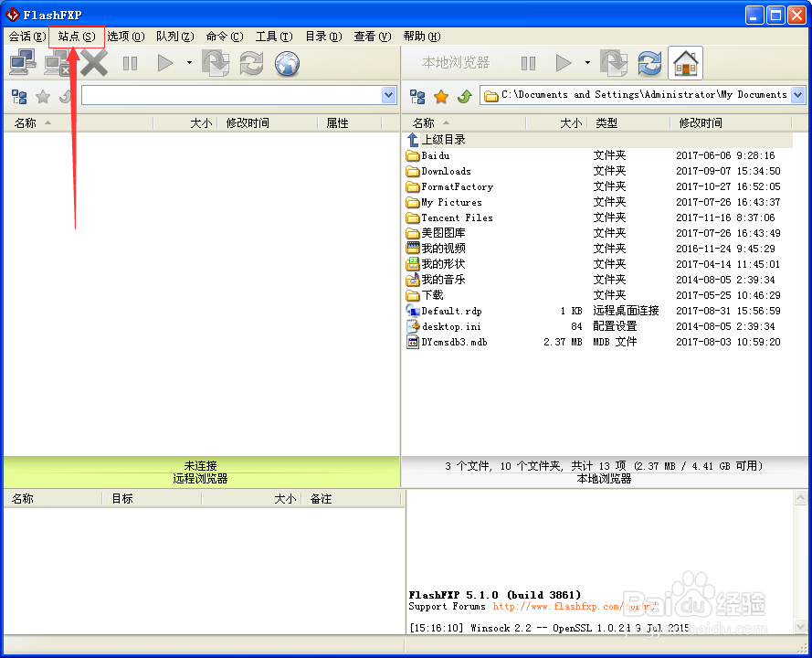Screen dimensions: 812x658
Task: Click the remote pane pause transfer icon
Action: click(130, 63)
